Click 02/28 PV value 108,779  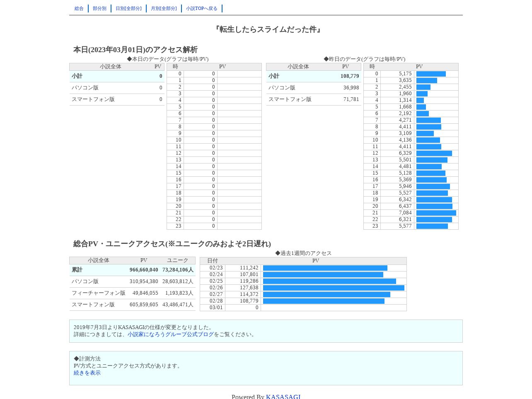click(249, 301)
